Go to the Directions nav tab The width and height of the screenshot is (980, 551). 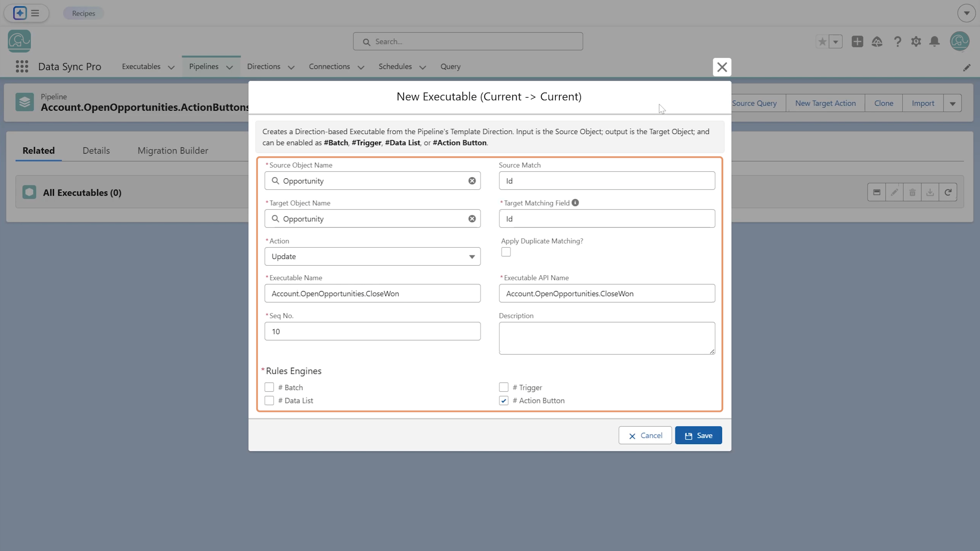click(x=264, y=67)
